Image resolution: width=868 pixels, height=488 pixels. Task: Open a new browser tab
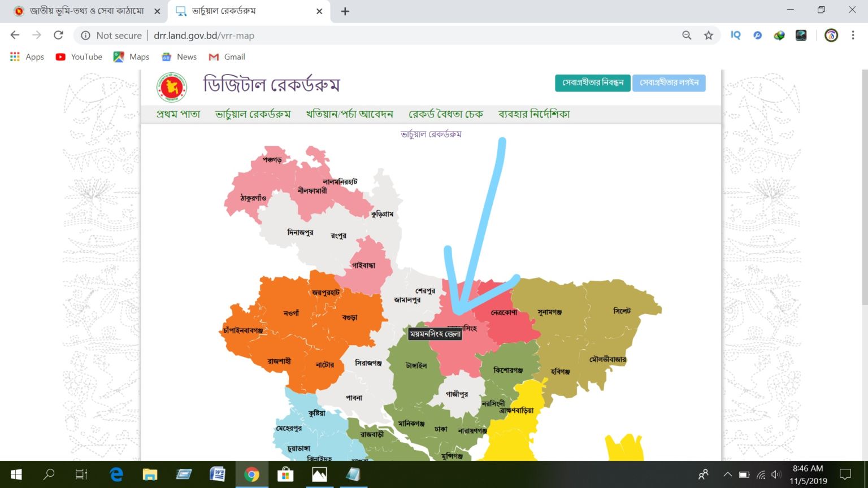pyautogui.click(x=345, y=11)
